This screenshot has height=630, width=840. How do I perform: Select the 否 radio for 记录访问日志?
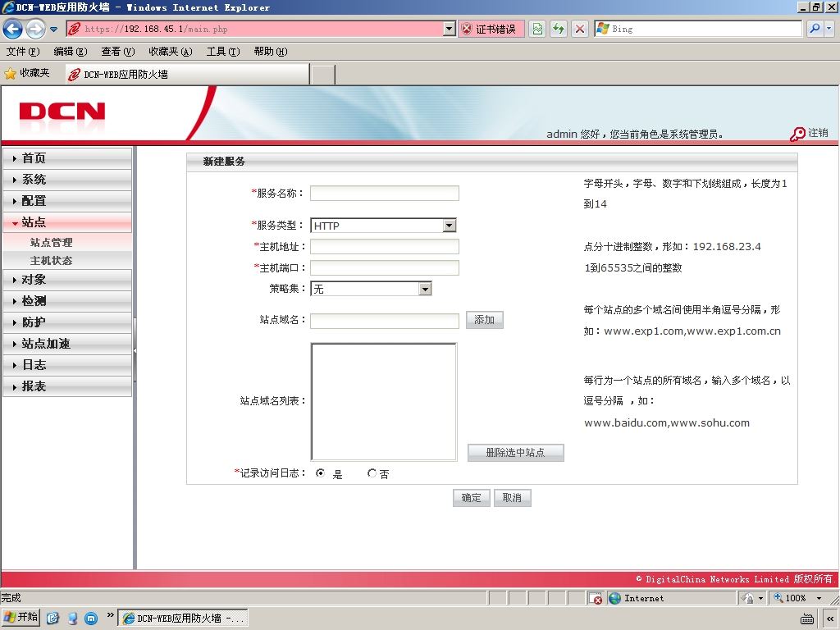(372, 473)
